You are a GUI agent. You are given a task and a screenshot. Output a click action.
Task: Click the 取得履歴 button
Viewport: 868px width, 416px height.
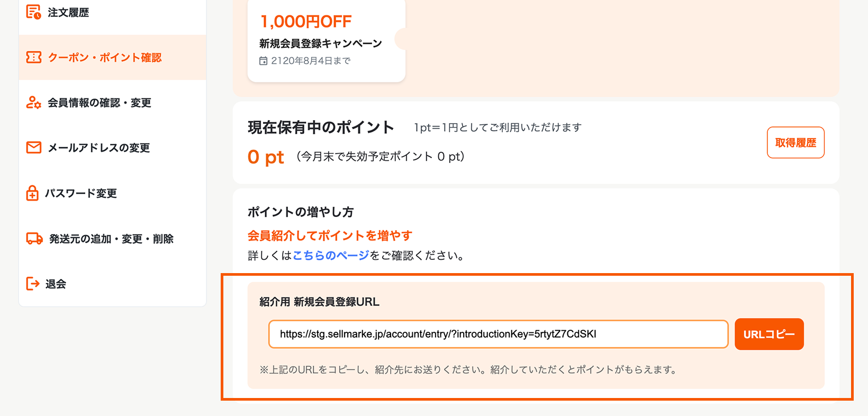point(795,142)
